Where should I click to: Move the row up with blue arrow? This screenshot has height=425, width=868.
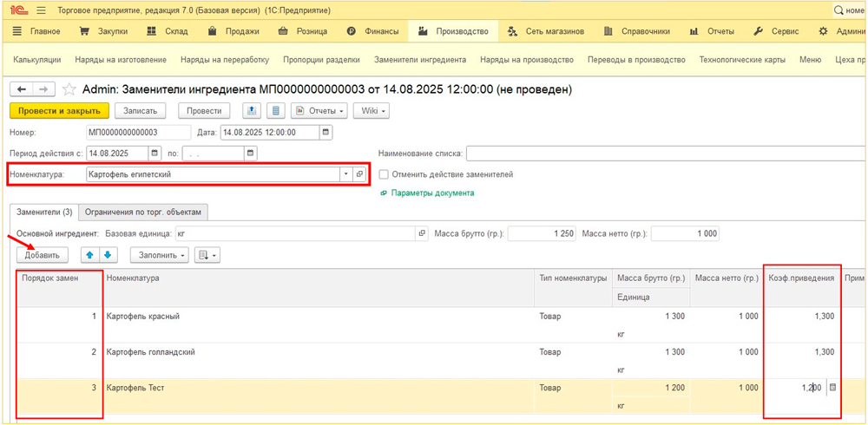point(89,255)
